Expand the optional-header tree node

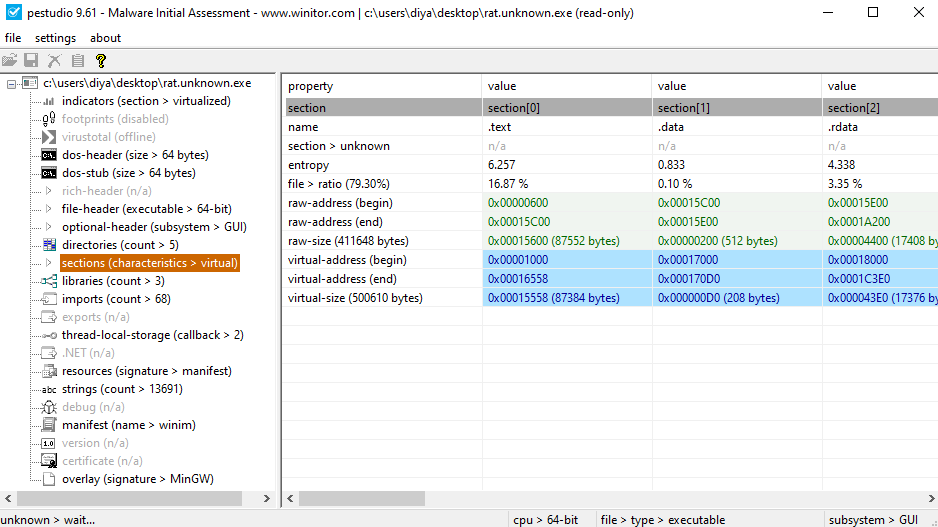(x=49, y=227)
